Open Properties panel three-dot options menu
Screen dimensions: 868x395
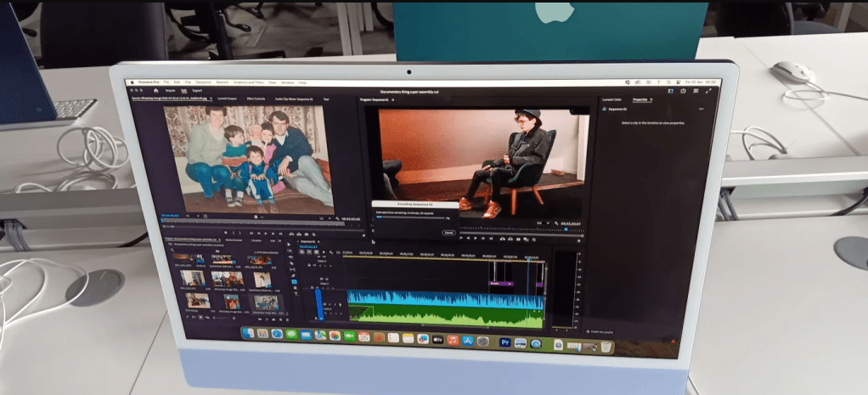click(701, 109)
